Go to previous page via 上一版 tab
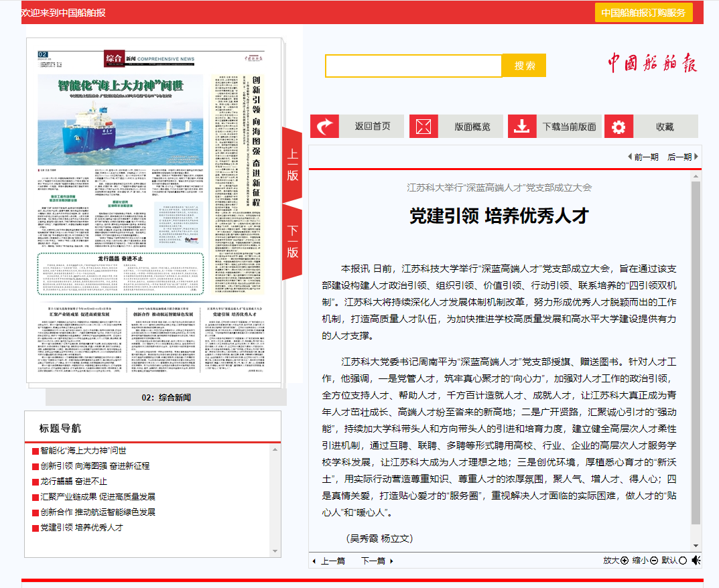Image resolution: width=719 pixels, height=588 pixels. tap(292, 165)
